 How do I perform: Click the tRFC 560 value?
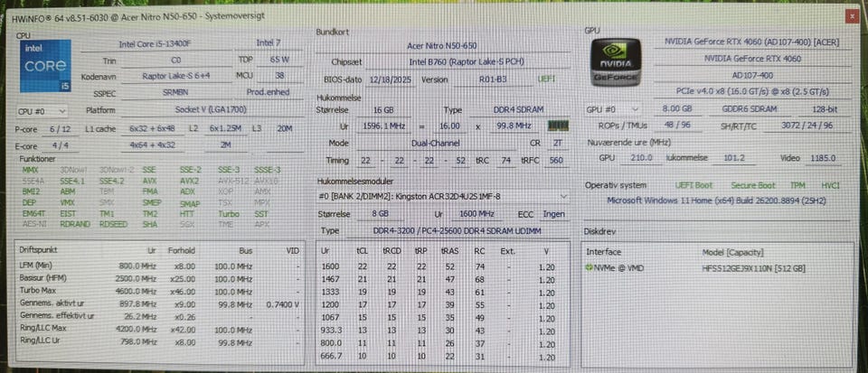[556, 160]
